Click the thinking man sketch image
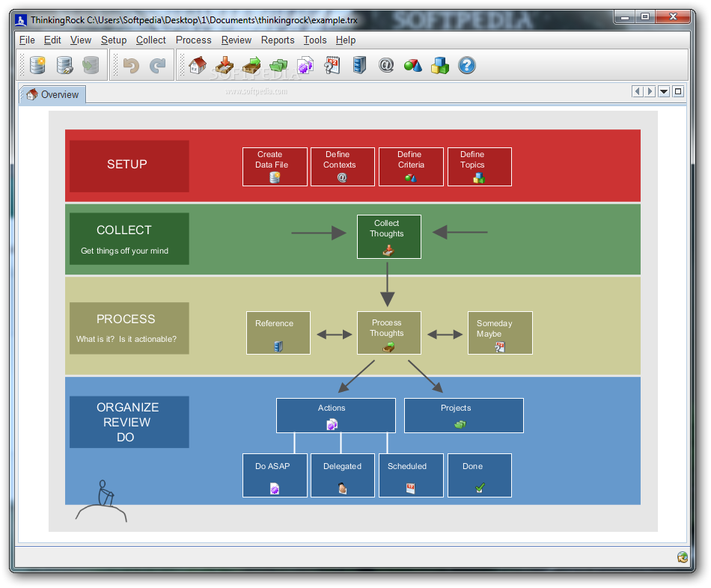711x588 pixels. [102, 501]
